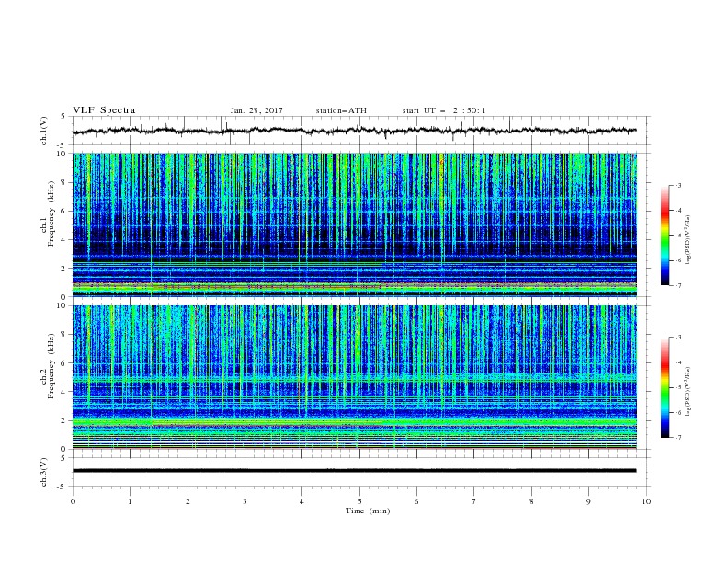
Task: Click the ch.2 color bar log(PSD) label
Action: [688, 392]
